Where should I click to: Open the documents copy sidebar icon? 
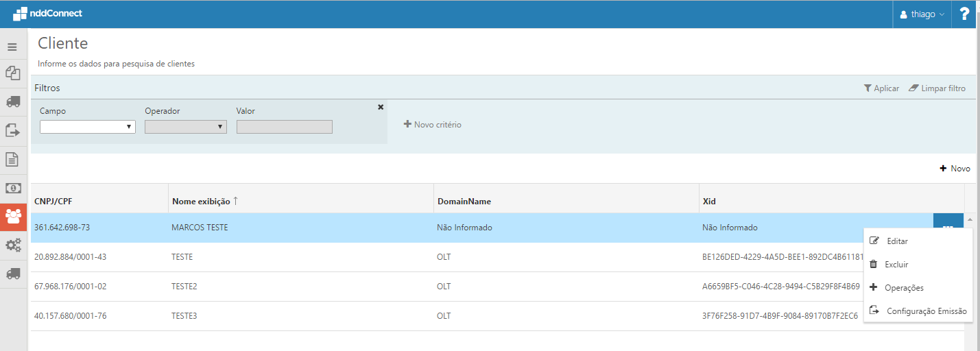tap(12, 73)
